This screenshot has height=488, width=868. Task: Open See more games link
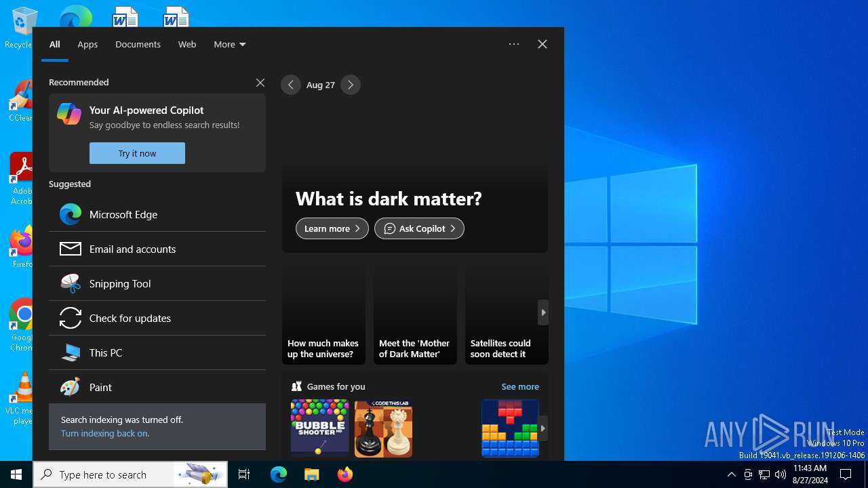click(x=520, y=386)
